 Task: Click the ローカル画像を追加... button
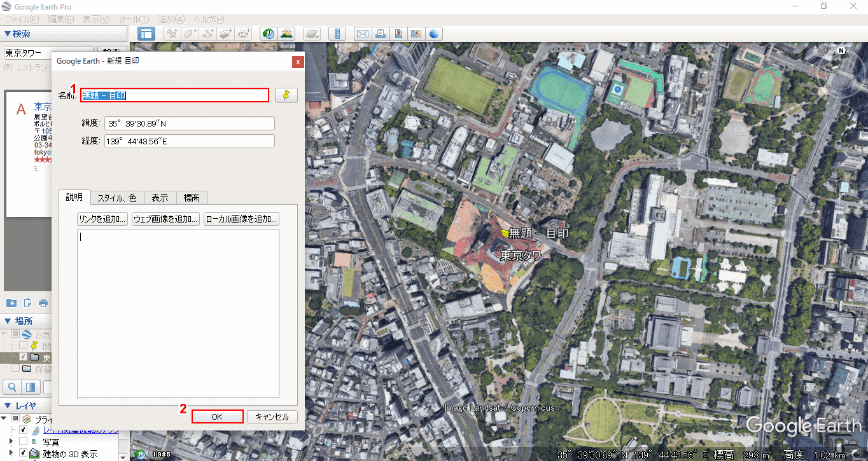[241, 219]
